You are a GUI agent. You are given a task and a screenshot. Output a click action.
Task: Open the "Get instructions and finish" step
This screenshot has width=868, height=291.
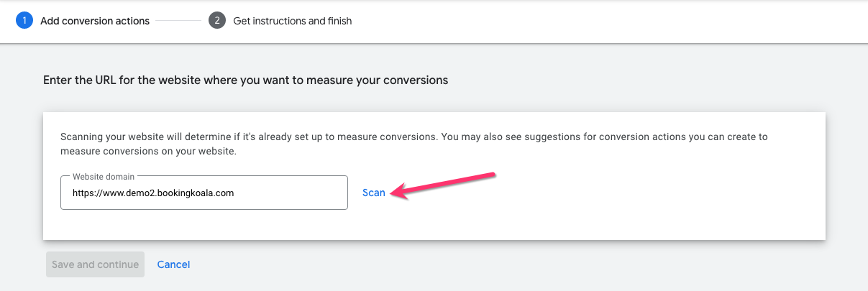pos(292,21)
